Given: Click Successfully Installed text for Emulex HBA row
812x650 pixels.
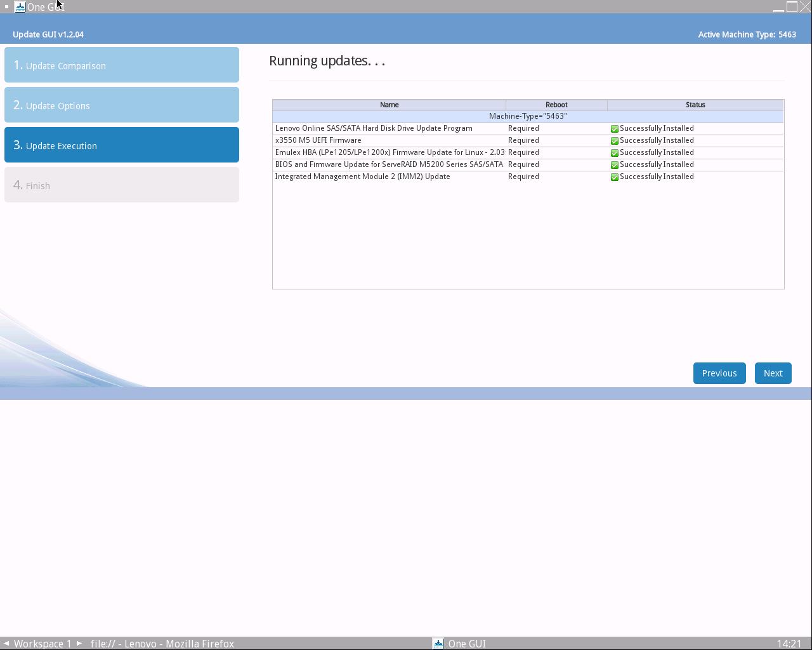Looking at the screenshot, I should click(657, 152).
